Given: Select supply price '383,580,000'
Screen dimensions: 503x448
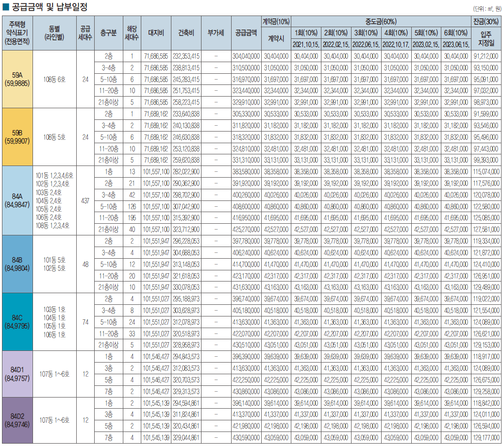Looking at the screenshot, I should (x=246, y=172).
